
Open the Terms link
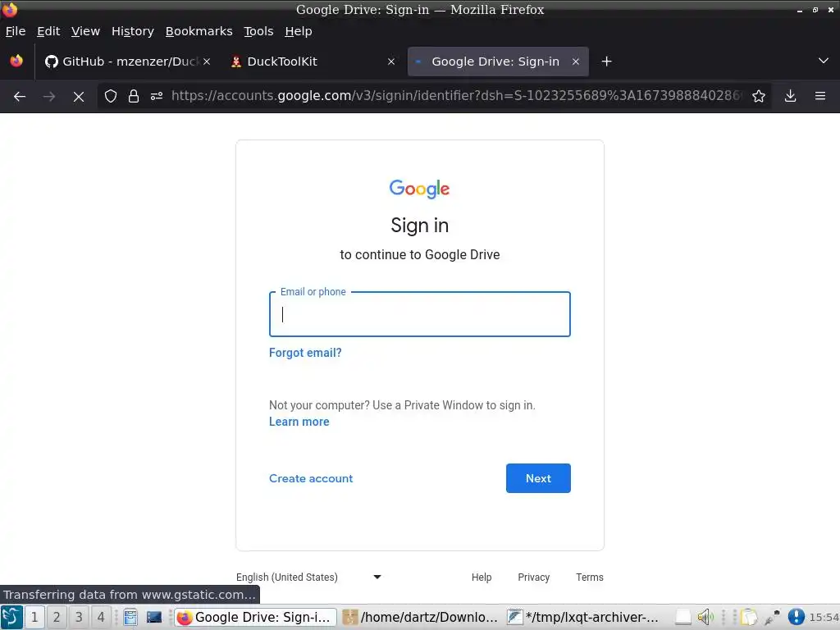click(x=590, y=577)
